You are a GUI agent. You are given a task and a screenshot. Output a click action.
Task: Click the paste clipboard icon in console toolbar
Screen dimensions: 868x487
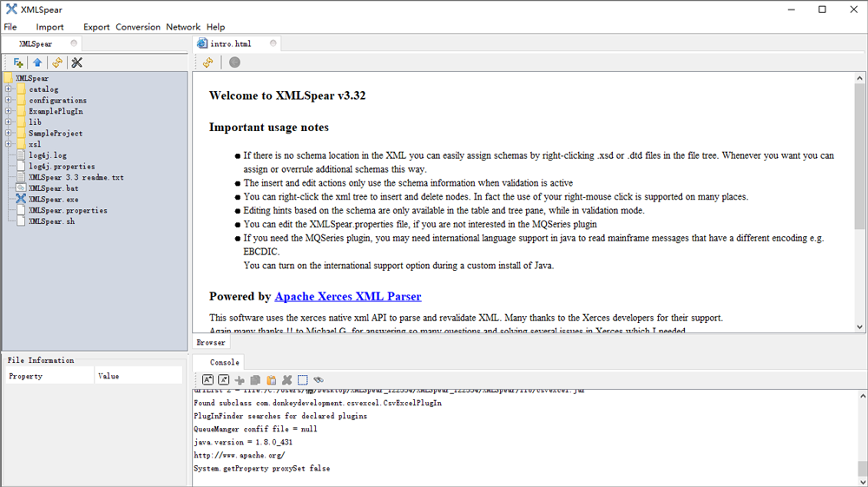(271, 380)
